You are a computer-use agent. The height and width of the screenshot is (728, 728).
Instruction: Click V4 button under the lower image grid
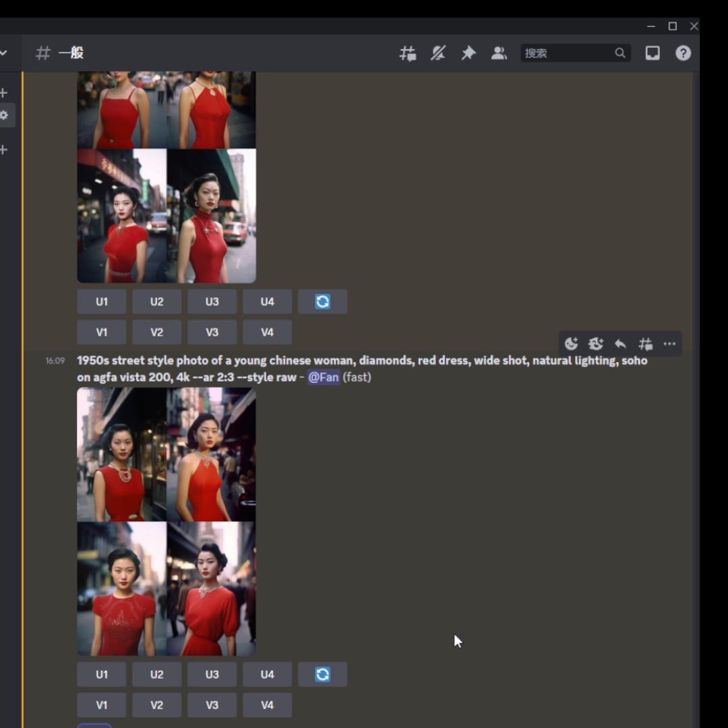268,705
